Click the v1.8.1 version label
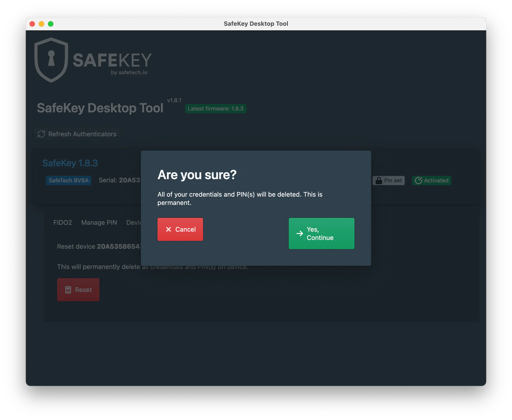The image size is (512, 420). (x=174, y=100)
